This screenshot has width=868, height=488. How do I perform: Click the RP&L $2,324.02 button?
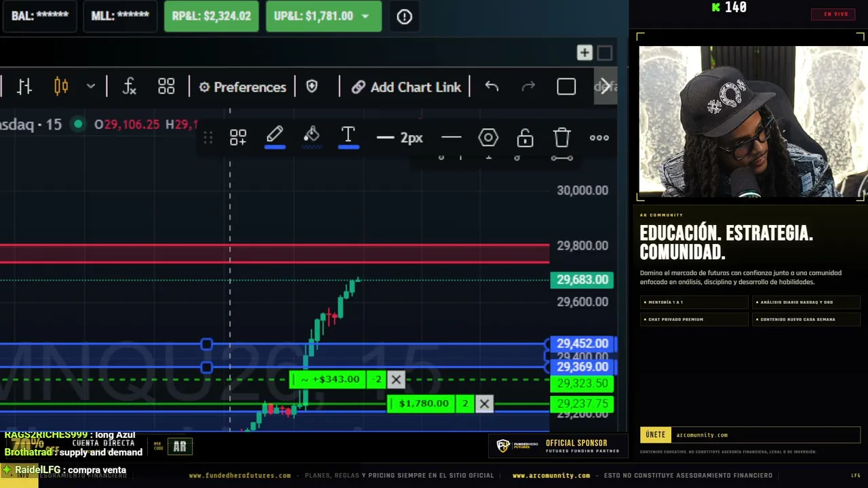[x=212, y=16]
